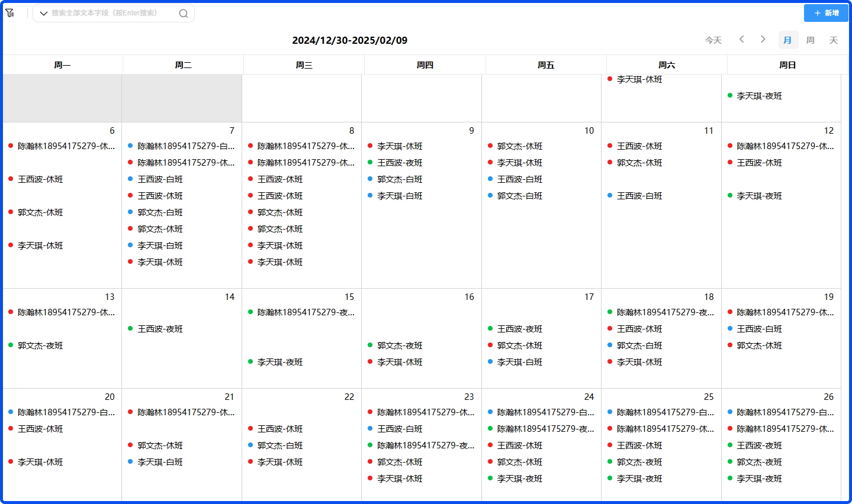Click green dot beside 郭文杰-夜班 on 16th
This screenshot has width=852, height=504.
pyautogui.click(x=370, y=345)
